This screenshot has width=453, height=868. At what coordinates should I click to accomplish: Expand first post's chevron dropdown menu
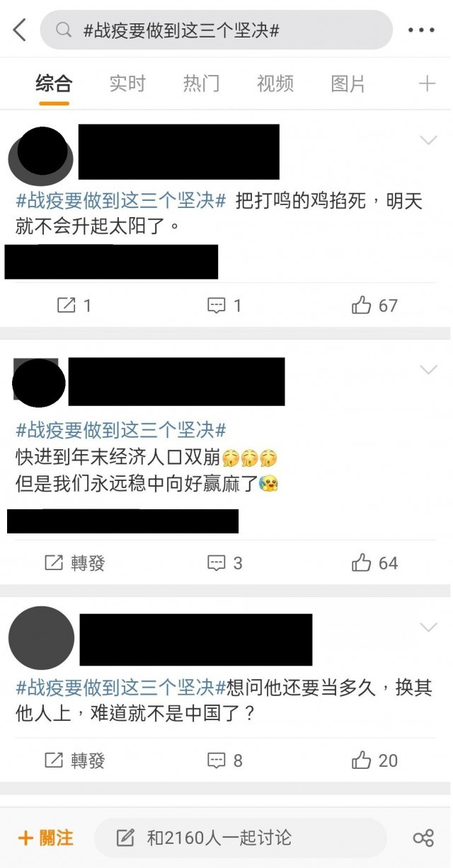(x=428, y=140)
